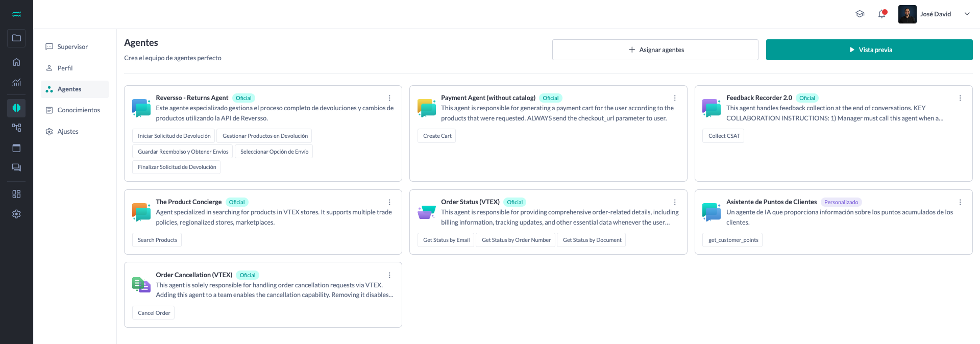Go to the home icon in sidebar
Image resolution: width=980 pixels, height=344 pixels.
(16, 62)
